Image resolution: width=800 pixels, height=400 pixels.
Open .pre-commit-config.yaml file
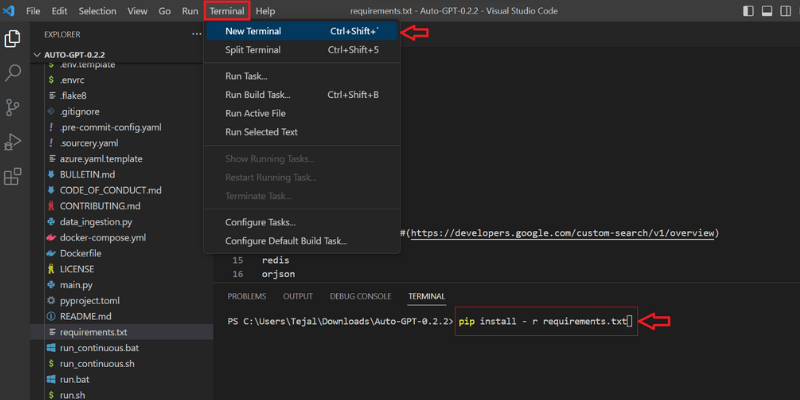click(x=111, y=128)
